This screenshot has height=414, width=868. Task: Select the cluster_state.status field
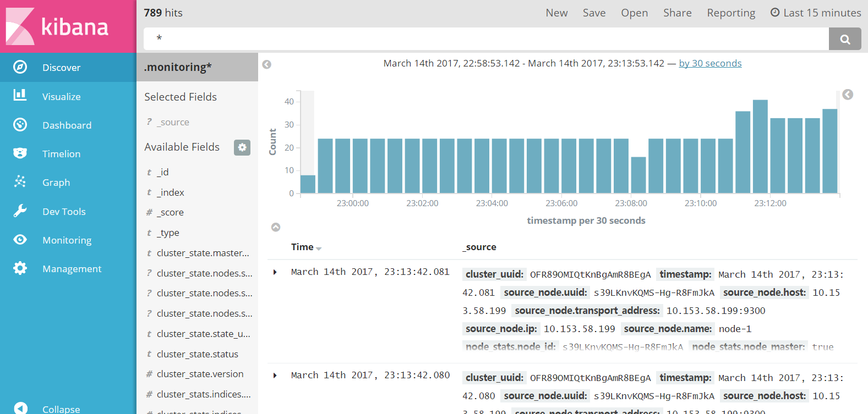point(197,354)
